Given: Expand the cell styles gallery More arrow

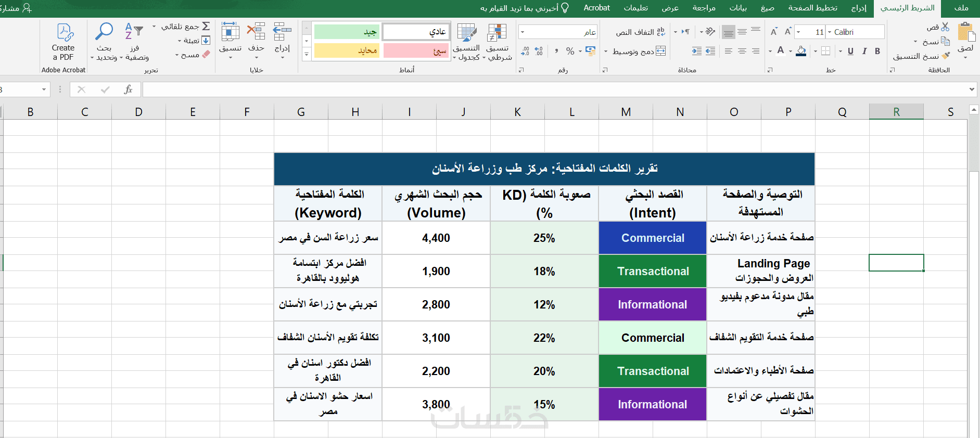Looking at the screenshot, I should [307, 54].
